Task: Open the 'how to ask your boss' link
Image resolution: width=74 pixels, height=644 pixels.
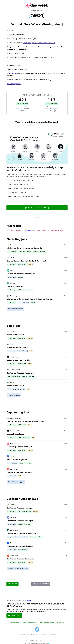Action: pos(39,43)
